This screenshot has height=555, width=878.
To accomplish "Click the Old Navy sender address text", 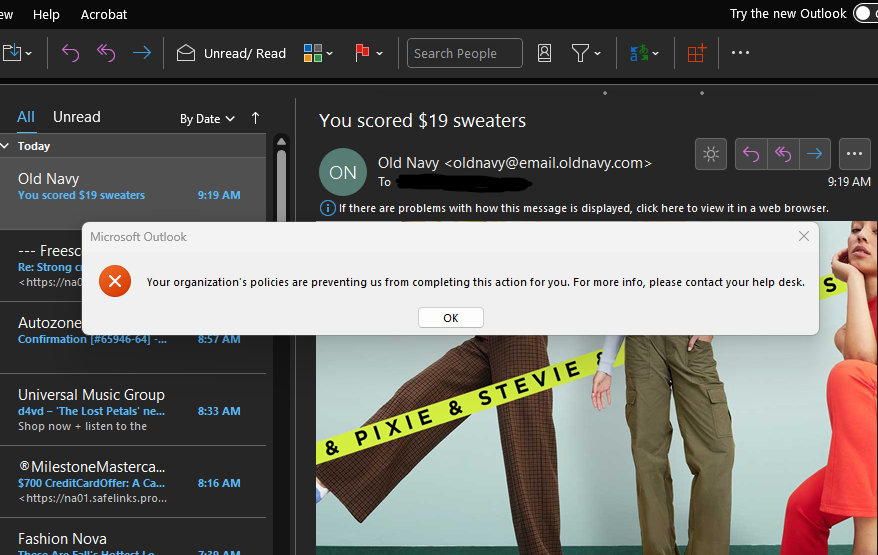I will point(515,163).
